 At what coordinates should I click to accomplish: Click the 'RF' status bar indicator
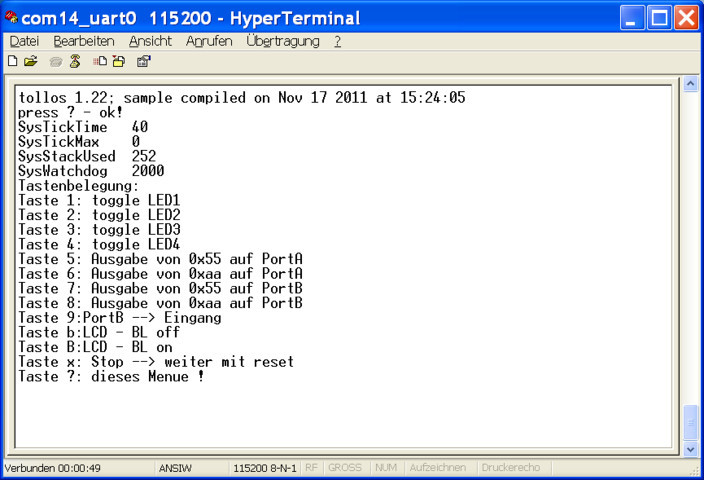[x=311, y=468]
